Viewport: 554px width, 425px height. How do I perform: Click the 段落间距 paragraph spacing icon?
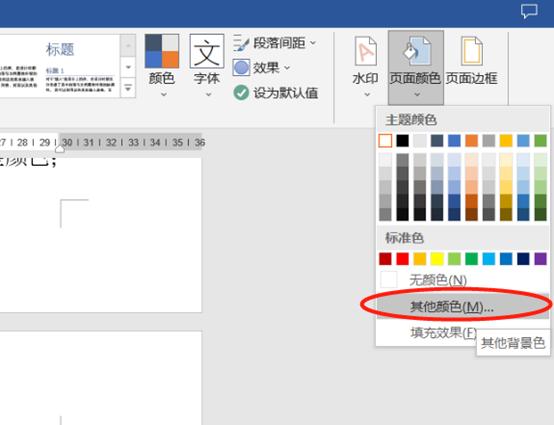[241, 43]
